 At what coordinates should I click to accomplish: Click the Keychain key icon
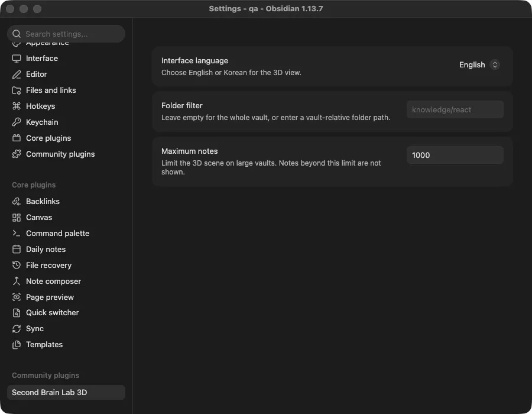(17, 122)
